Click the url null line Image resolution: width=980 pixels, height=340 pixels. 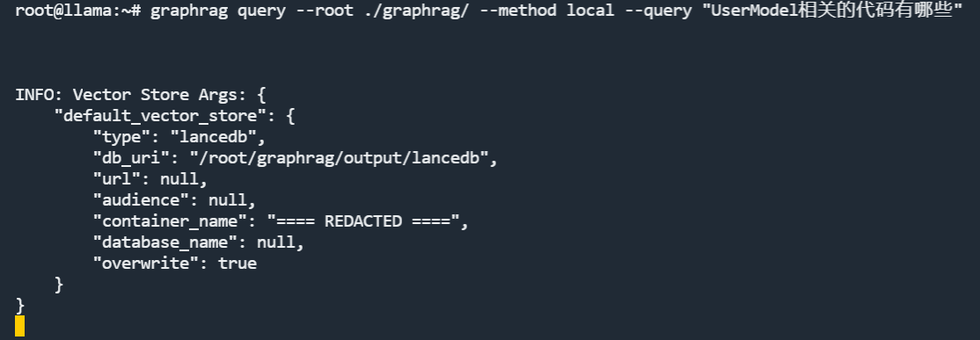(x=150, y=179)
